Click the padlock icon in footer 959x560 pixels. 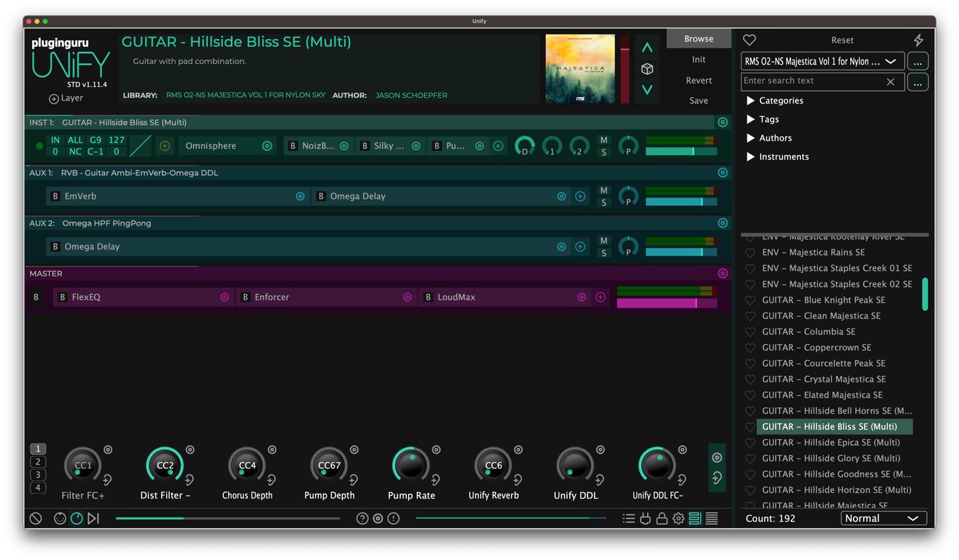pyautogui.click(x=662, y=518)
